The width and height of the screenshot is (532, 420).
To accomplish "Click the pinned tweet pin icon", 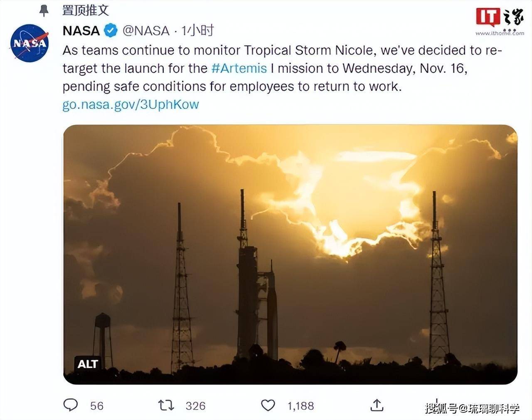I will (x=44, y=10).
